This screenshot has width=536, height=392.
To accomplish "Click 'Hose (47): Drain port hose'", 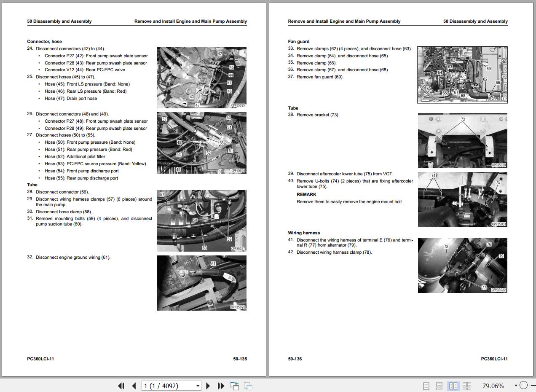I will (x=71, y=98).
